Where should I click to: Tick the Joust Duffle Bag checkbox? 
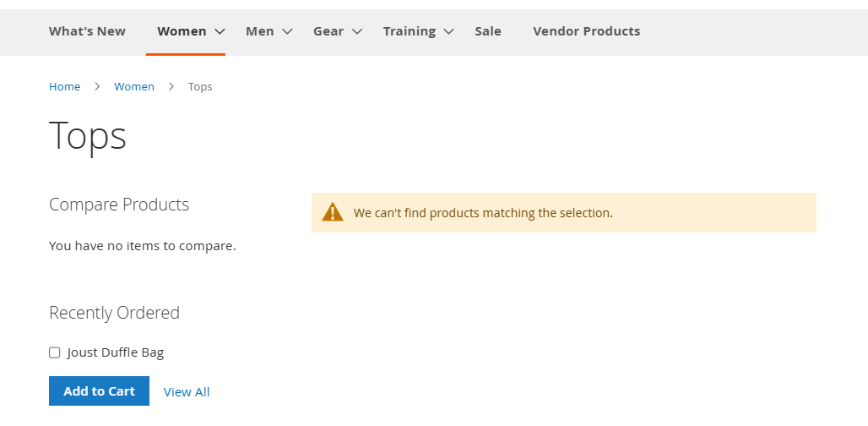point(54,352)
